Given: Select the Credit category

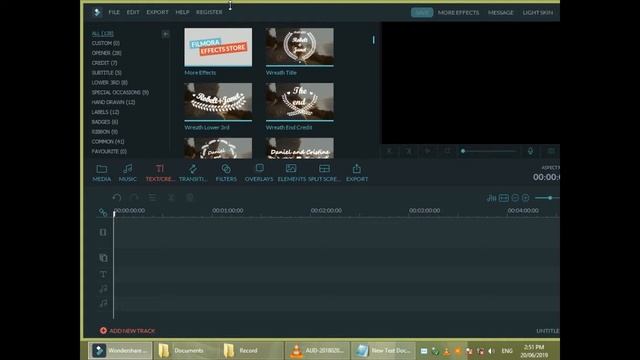Looking at the screenshot, I should click(x=104, y=63).
